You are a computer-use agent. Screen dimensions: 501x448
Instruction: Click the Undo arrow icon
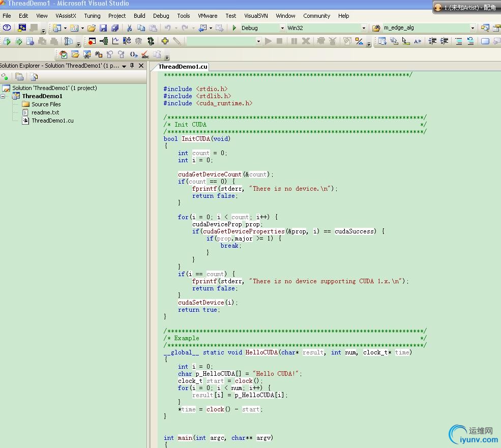(167, 28)
